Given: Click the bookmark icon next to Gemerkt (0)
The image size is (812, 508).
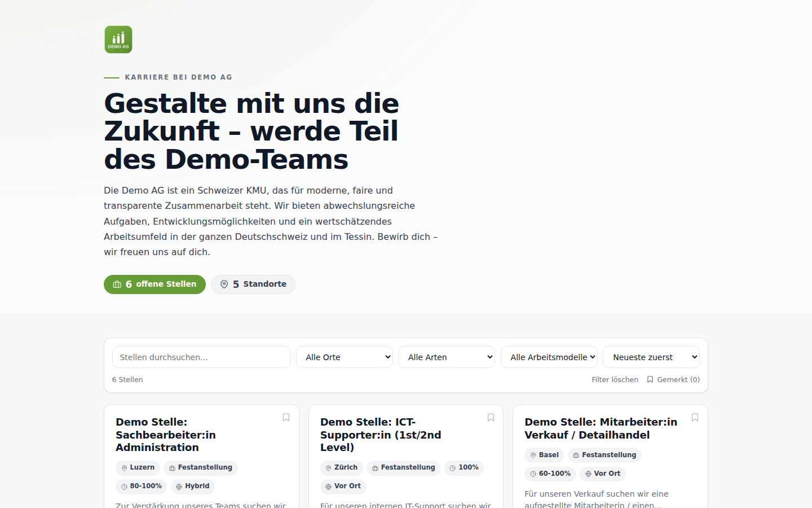Looking at the screenshot, I should click(x=650, y=380).
